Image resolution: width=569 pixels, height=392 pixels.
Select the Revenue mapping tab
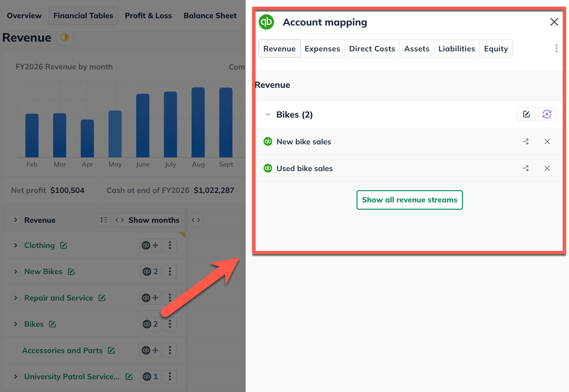click(x=279, y=49)
